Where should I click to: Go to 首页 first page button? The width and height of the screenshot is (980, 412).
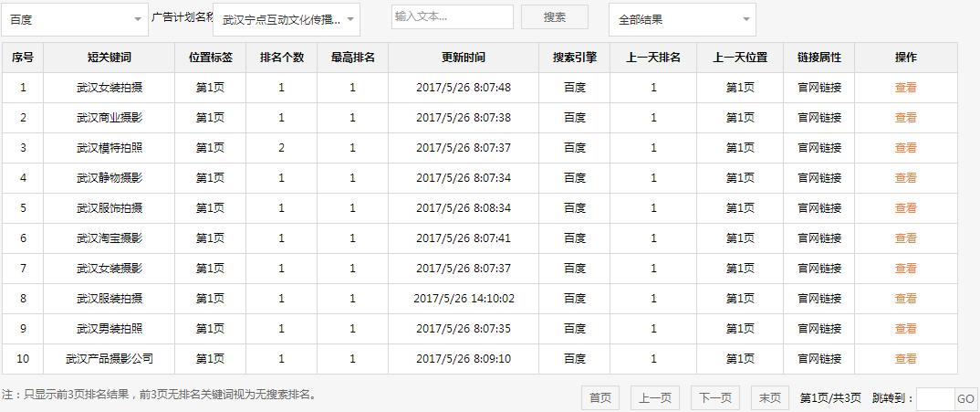600,397
